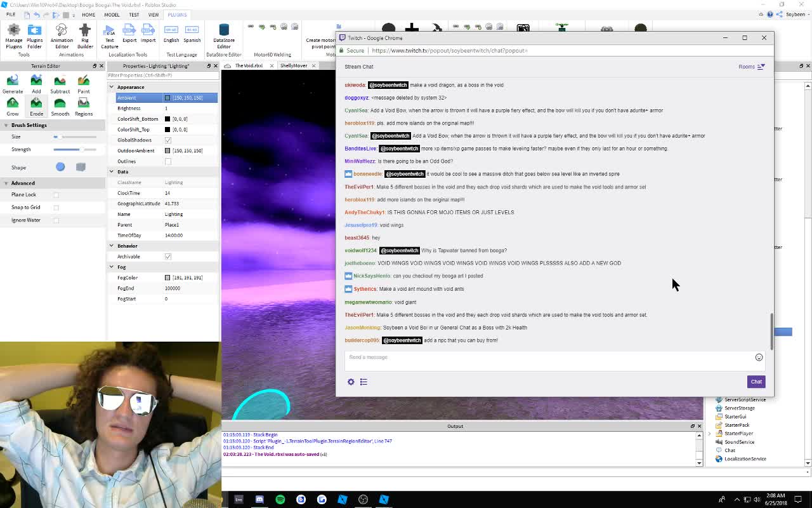Click username voidwolf1234 in chat

[x=360, y=250]
